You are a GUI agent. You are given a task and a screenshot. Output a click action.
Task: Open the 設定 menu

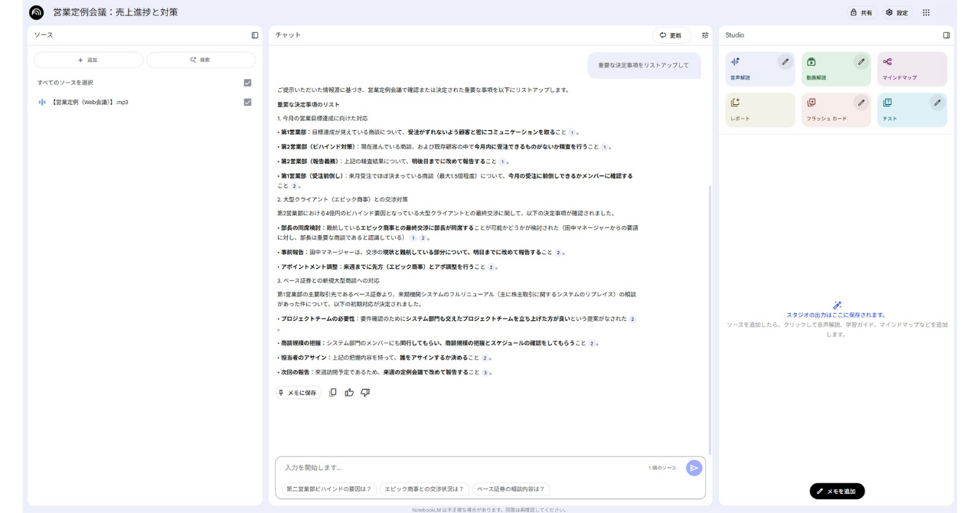pos(897,13)
